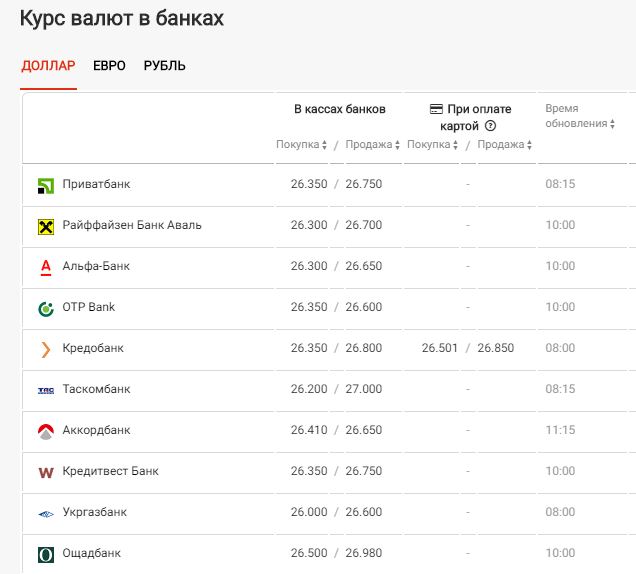Click the OTP Bank green logo
Screen dimensions: 636x574
point(46,309)
